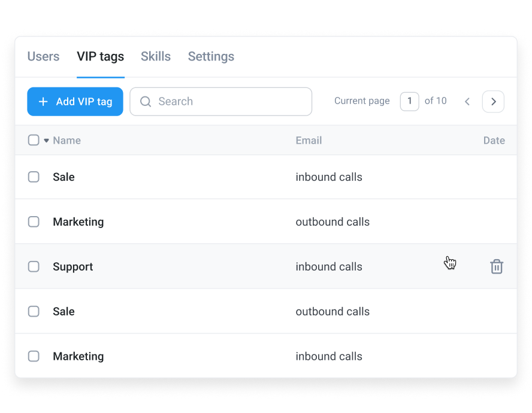This screenshot has height=413, width=532.
Task: Select the Support row checkbox
Action: click(x=34, y=266)
